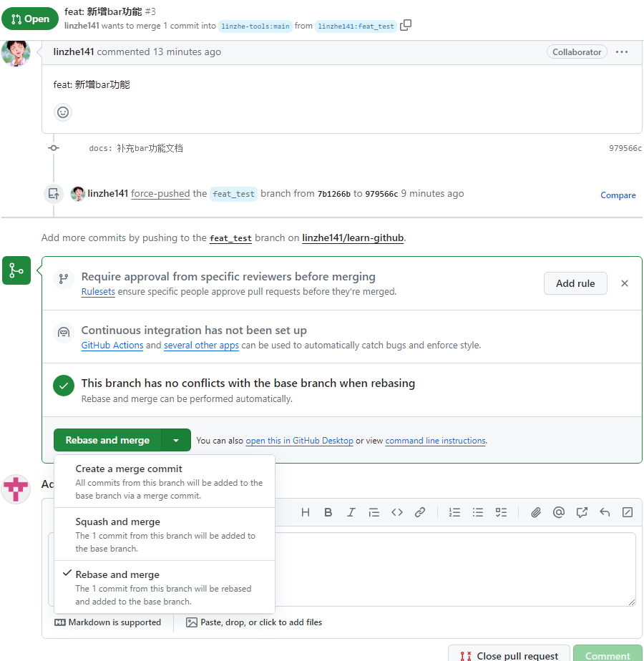Click the feat_test branch tag in force-push event
The image size is (644, 661).
coord(234,194)
